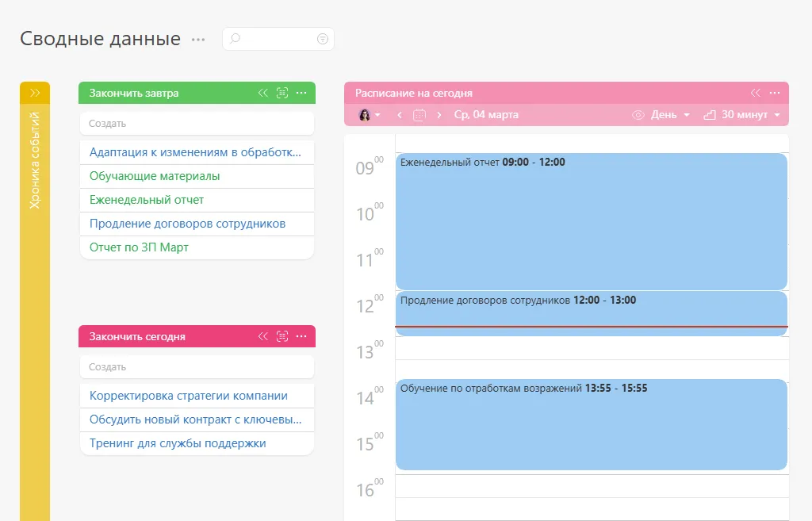The width and height of the screenshot is (812, 521).
Task: Open the three-dot menu of Закончить сегодня
Action: click(x=301, y=336)
